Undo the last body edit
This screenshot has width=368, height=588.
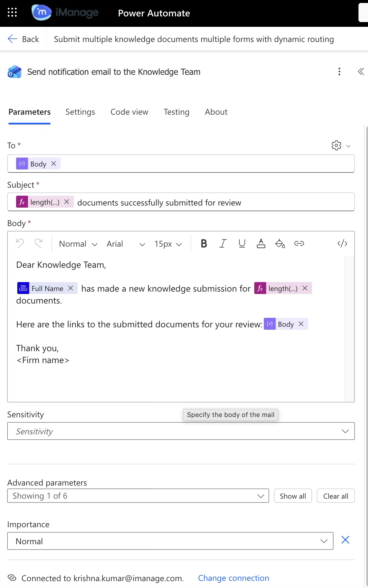(20, 243)
